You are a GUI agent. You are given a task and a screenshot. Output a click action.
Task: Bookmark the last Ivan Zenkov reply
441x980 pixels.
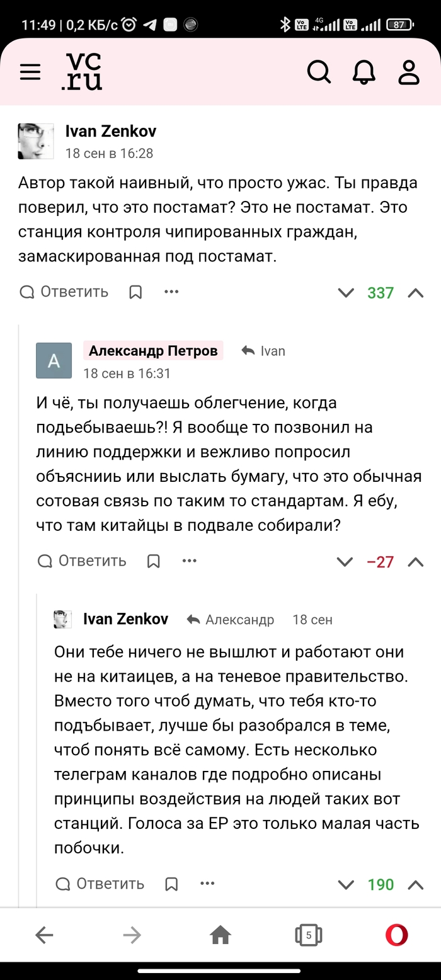(x=171, y=884)
